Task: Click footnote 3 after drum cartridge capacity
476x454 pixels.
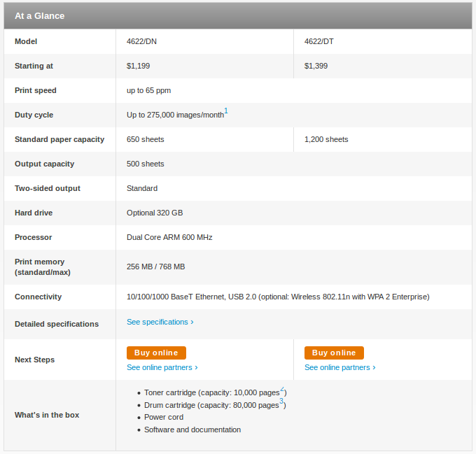Action: pos(281,402)
